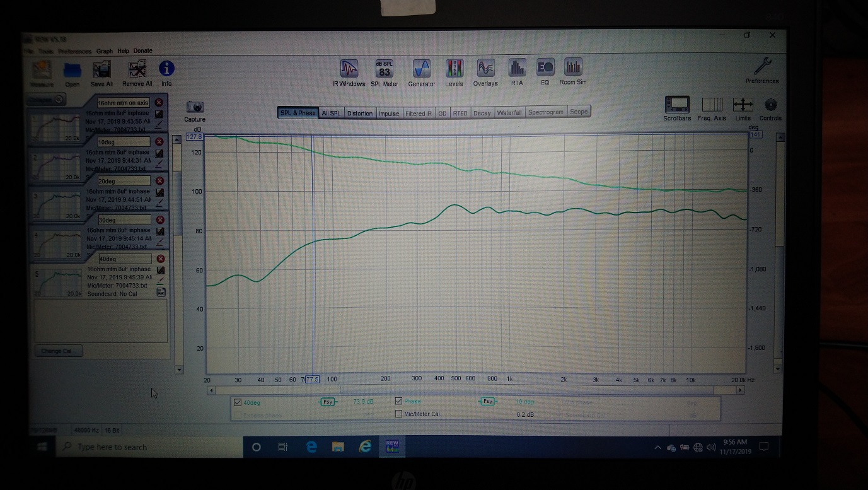Click Psy smoothing indicator for 40deg trace
Screen dimensions: 868x490
(327, 402)
